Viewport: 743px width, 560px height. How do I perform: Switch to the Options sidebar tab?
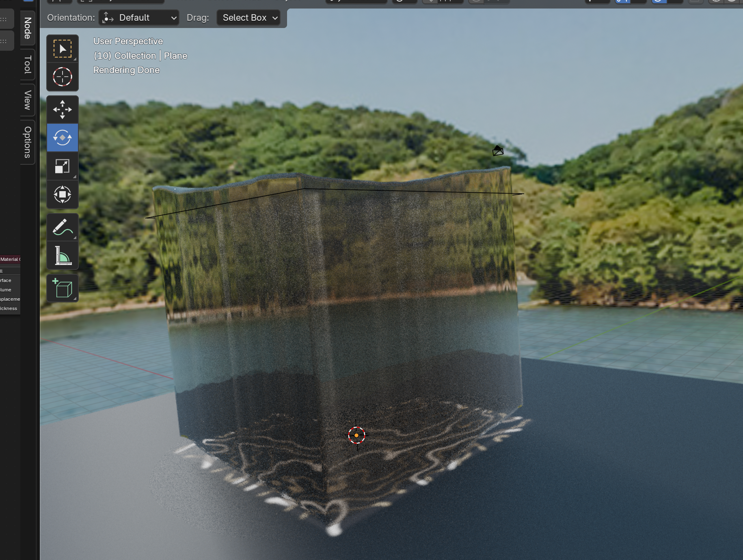28,142
